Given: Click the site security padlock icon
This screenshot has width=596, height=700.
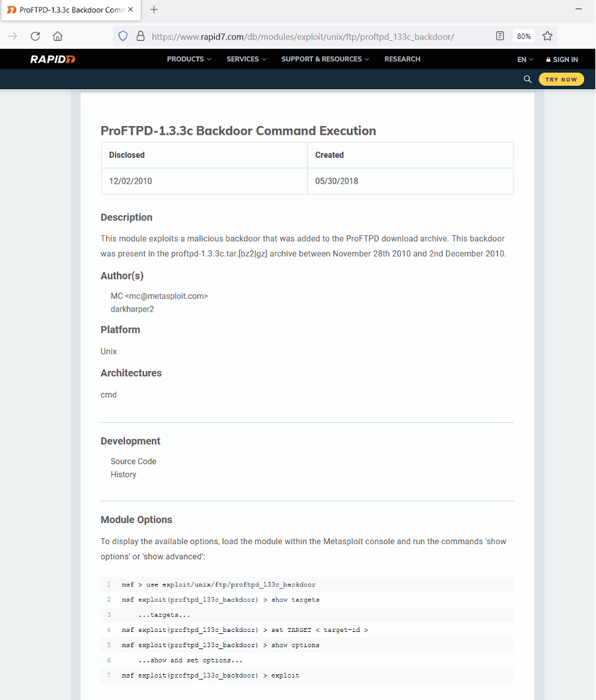Looking at the screenshot, I should (x=140, y=36).
